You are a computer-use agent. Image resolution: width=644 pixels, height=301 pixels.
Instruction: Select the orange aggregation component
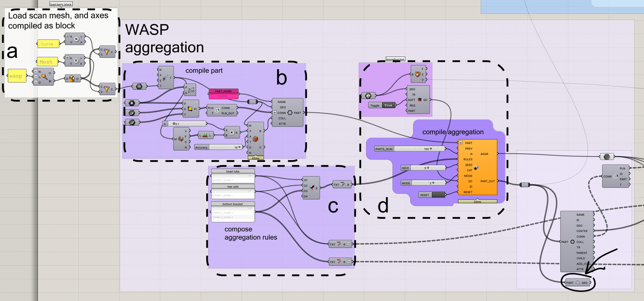tap(477, 167)
